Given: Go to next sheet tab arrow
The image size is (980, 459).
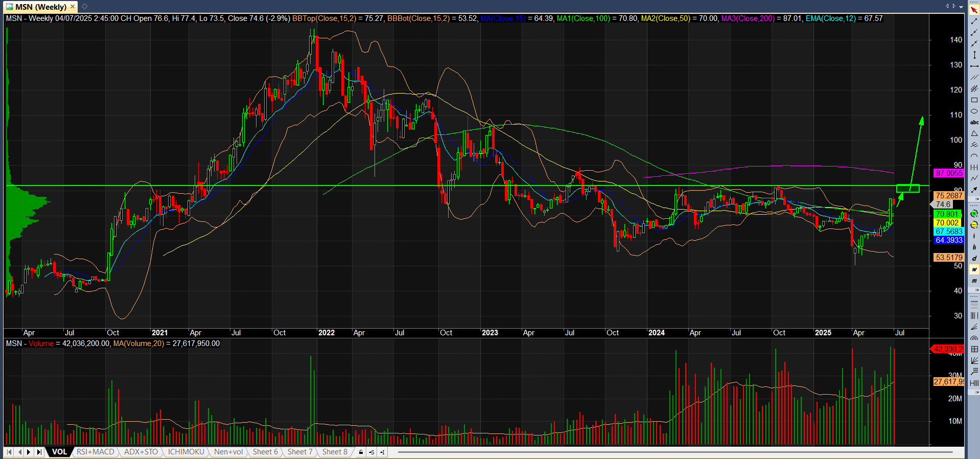Looking at the screenshot, I should click(x=29, y=452).
